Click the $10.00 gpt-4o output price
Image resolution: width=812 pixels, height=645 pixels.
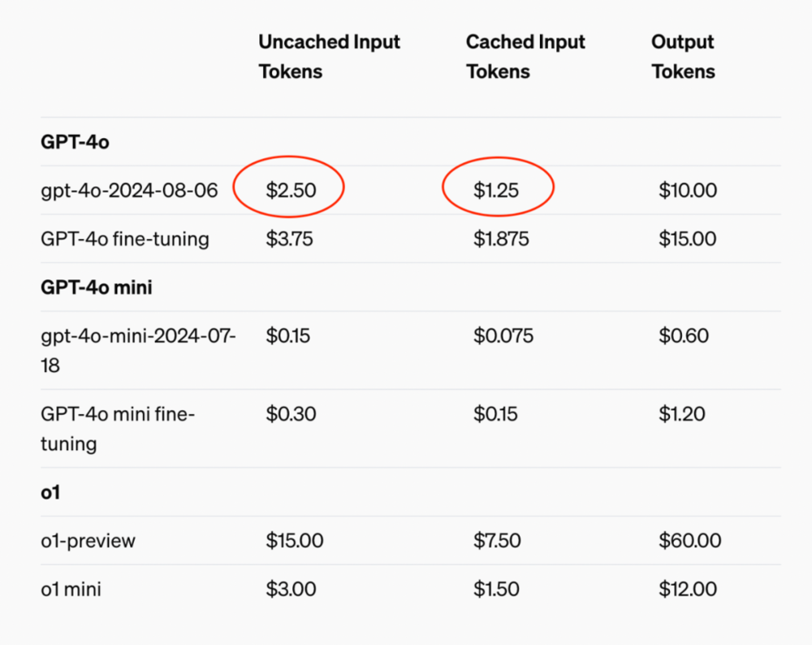[688, 190]
